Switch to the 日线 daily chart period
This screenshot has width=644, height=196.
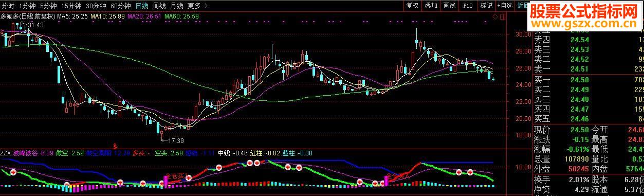point(141,6)
